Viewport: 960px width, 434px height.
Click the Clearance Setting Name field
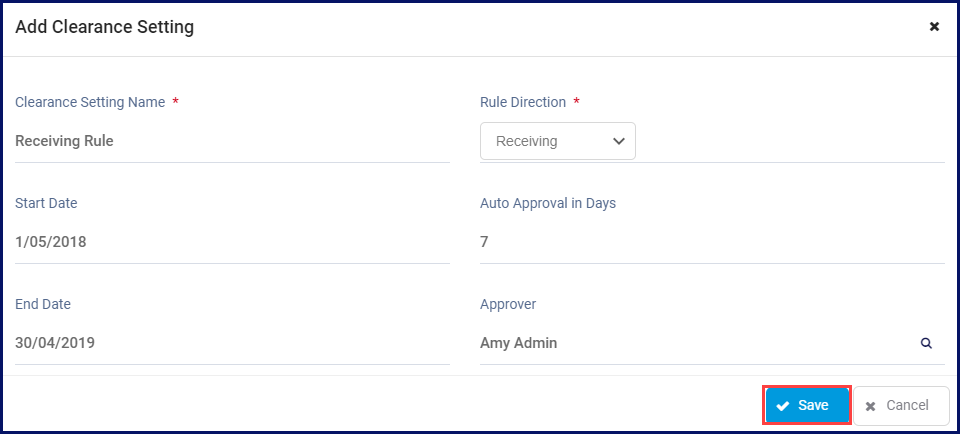point(232,141)
